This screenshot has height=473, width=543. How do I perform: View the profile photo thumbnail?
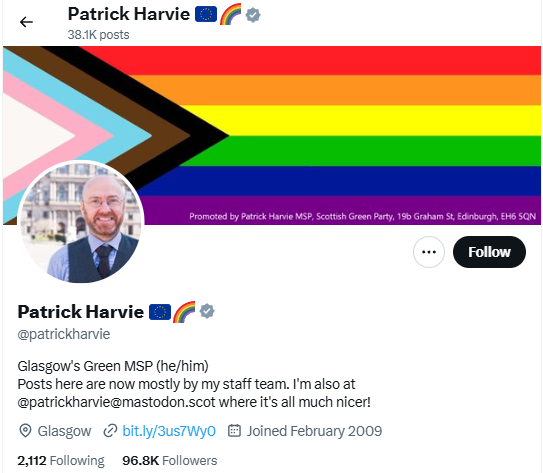coord(81,221)
